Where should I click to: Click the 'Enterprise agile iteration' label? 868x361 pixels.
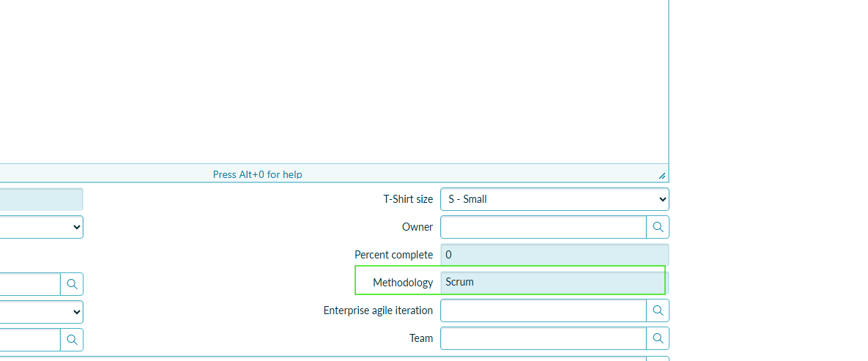click(x=378, y=310)
